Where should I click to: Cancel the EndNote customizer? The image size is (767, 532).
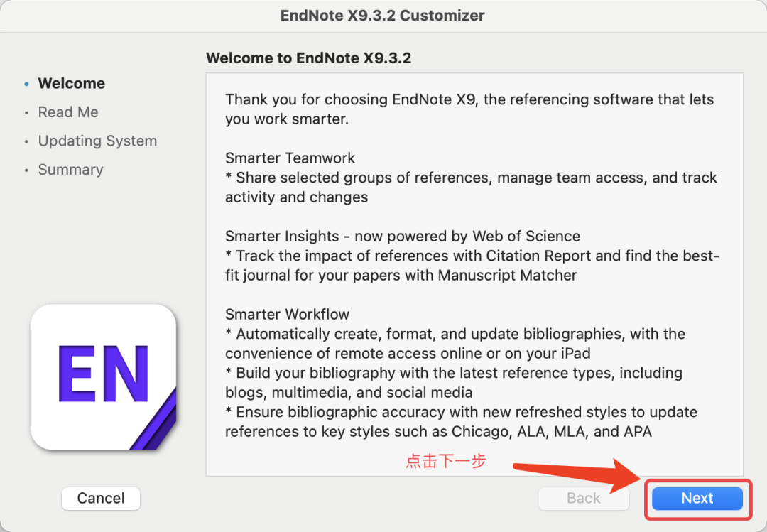coord(101,498)
